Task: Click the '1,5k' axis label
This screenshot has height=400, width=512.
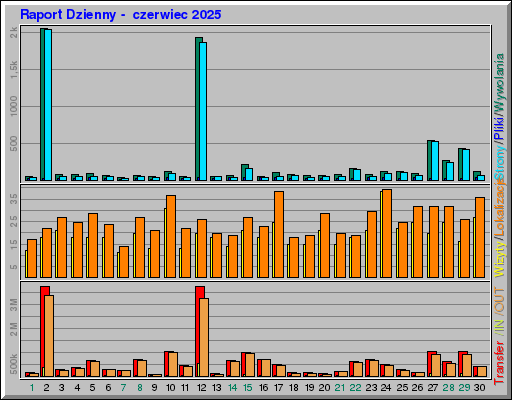Action: click(x=14, y=70)
